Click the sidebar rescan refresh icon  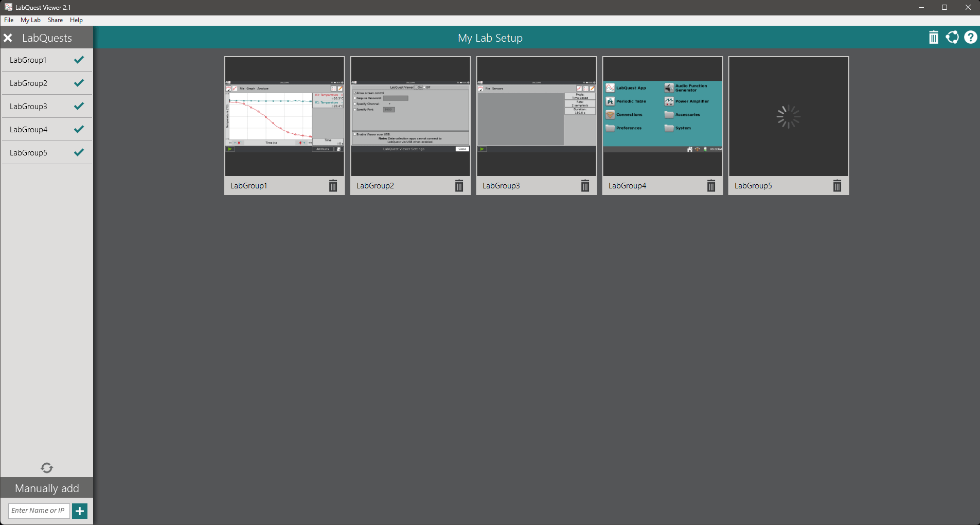pyautogui.click(x=47, y=468)
